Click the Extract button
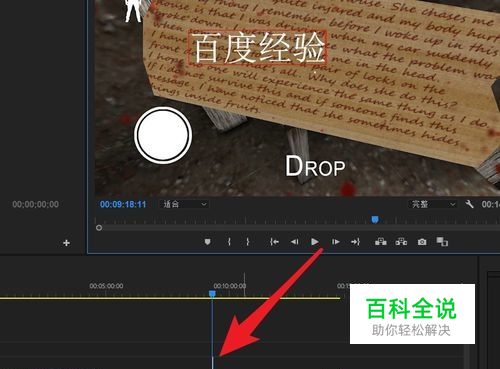This screenshot has width=500, height=369. [401, 242]
